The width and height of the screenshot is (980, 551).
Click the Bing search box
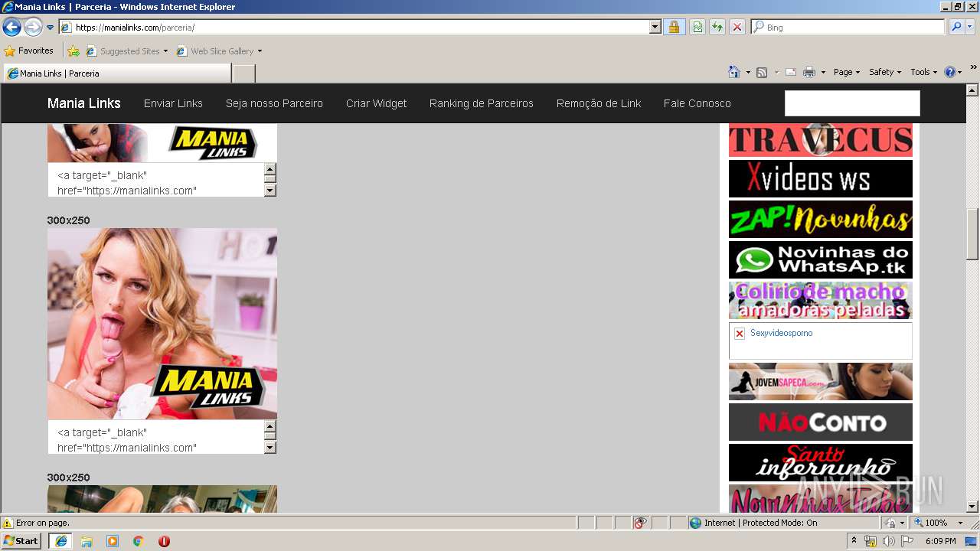coord(848,28)
